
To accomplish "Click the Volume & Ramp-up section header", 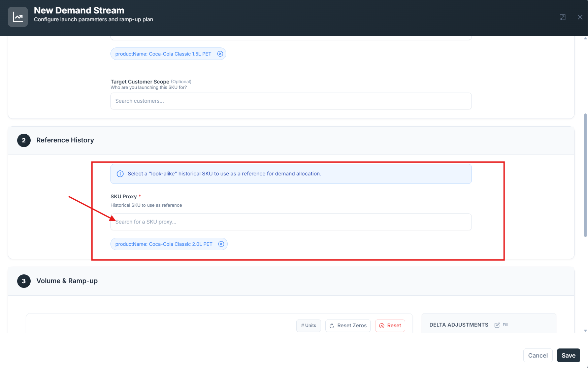I will click(291, 281).
